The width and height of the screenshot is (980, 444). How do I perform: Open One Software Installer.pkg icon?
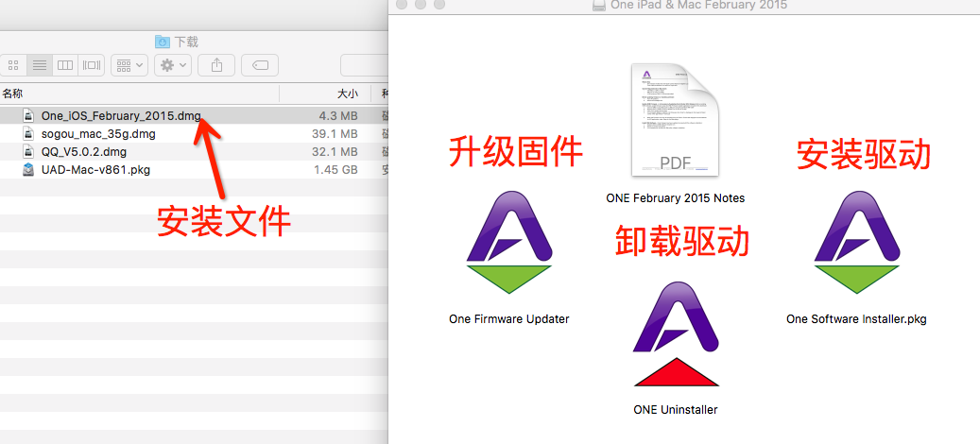(856, 243)
